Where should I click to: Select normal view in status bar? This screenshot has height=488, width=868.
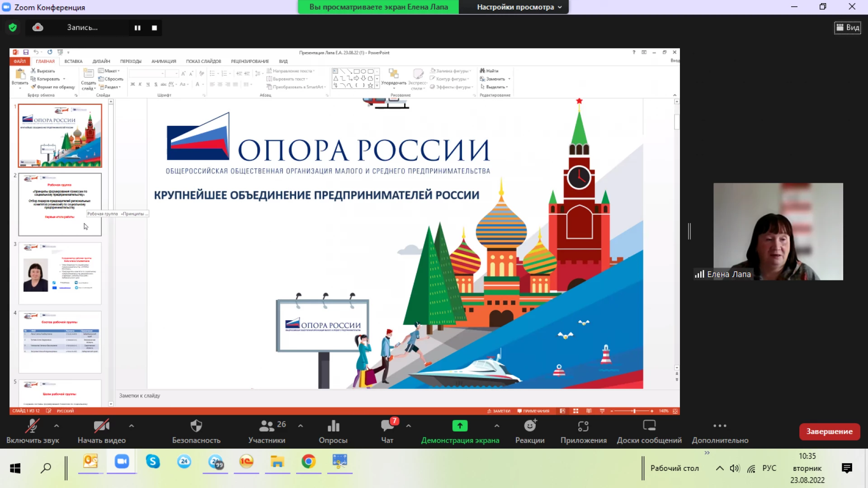[562, 411]
